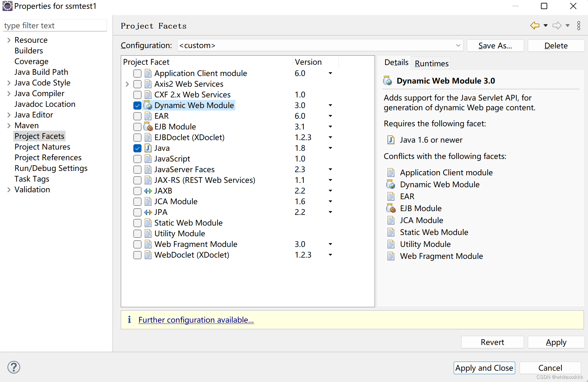
Task: Click the JPA arrows icon
Action: pyautogui.click(x=148, y=212)
